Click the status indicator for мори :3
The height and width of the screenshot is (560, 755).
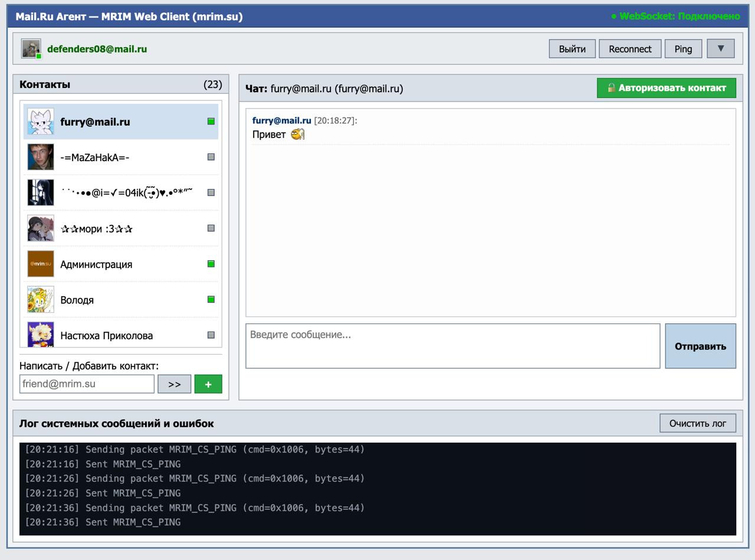(211, 228)
